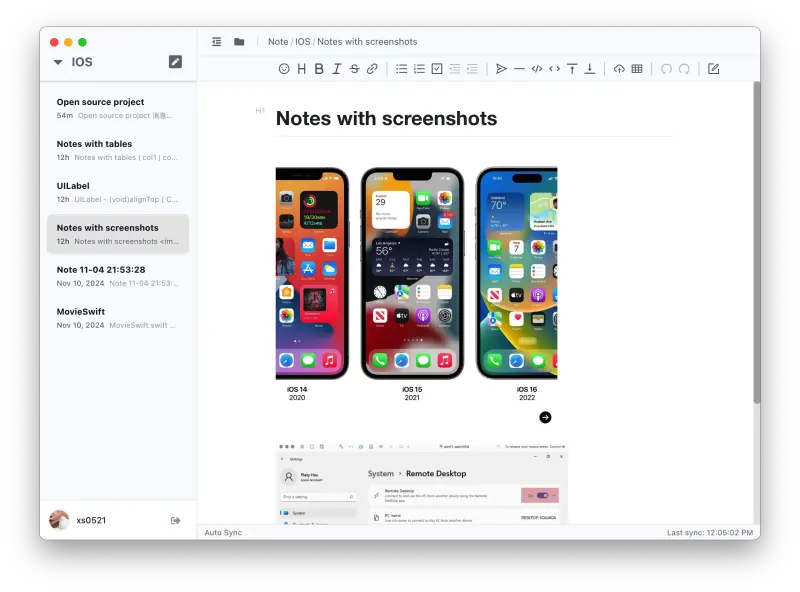Apply strikethrough formatting
The height and width of the screenshot is (592, 800).
pyautogui.click(x=354, y=69)
